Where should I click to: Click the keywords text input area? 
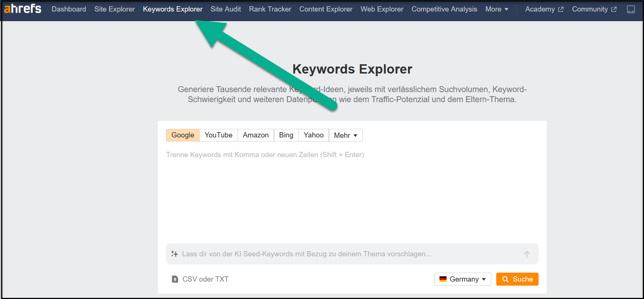352,193
